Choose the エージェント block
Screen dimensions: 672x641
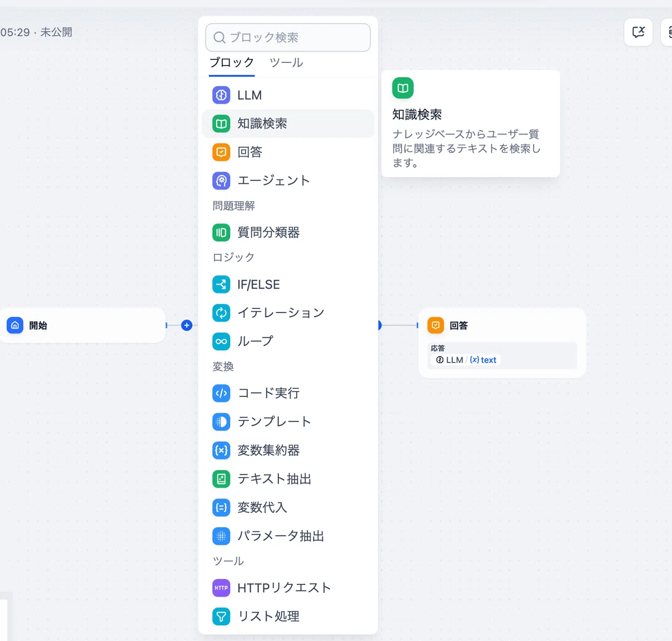(288, 180)
